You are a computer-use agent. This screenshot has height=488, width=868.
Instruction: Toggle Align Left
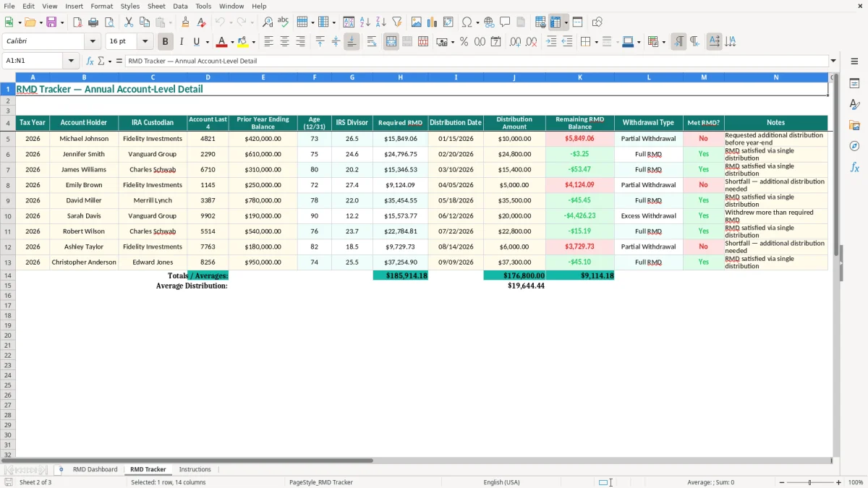point(268,42)
